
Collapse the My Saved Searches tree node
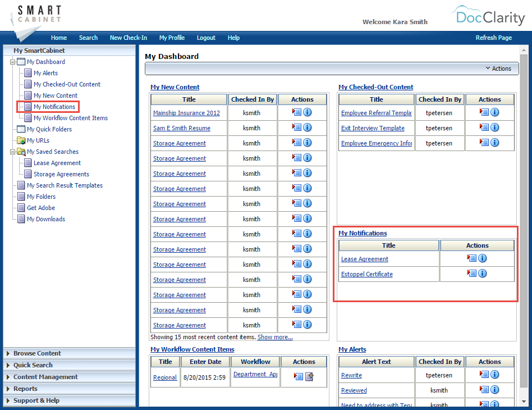click(x=13, y=152)
